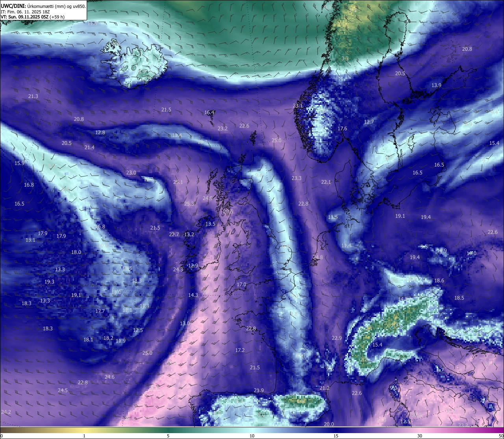Select the 14.9 value label
Viewport: 504px width, 439px height.
pyautogui.click(x=442, y=250)
